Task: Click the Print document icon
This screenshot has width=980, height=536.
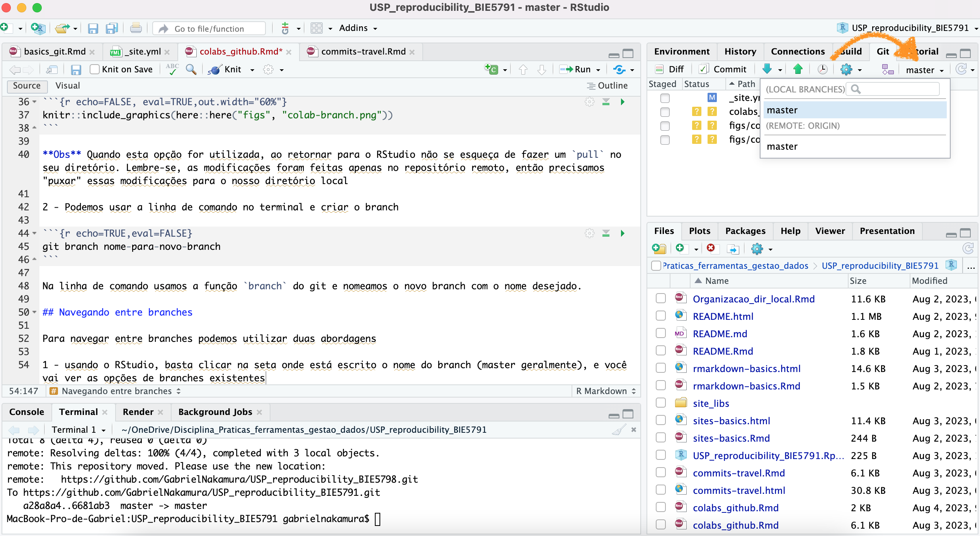Action: pyautogui.click(x=135, y=28)
